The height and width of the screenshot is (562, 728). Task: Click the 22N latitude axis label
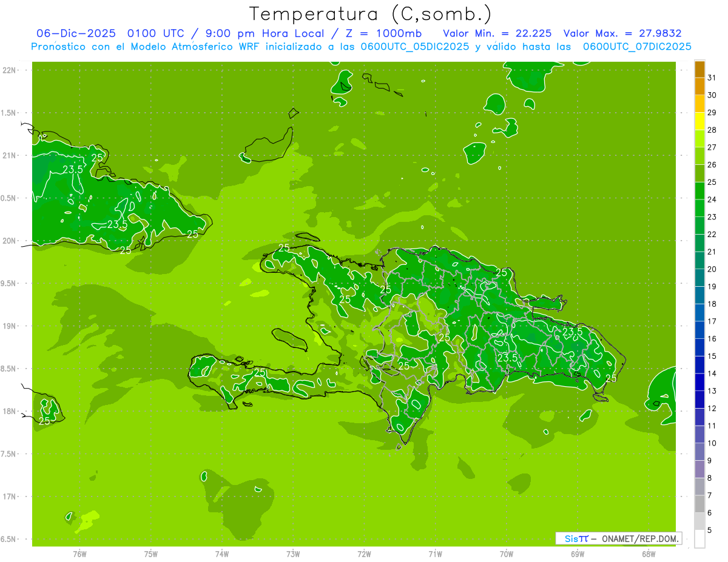[9, 70]
